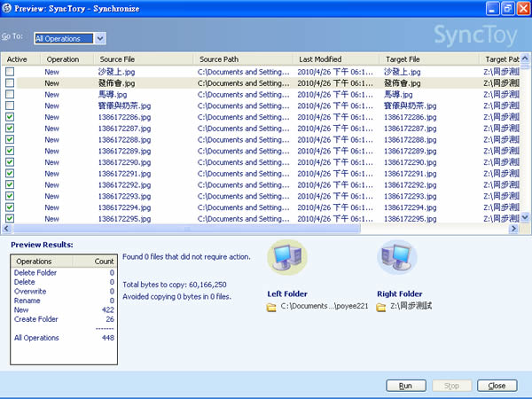Screen dimensions: 532x399
Task: Select source file 寶傑與奶茶.jpg
Action: (x=124, y=106)
